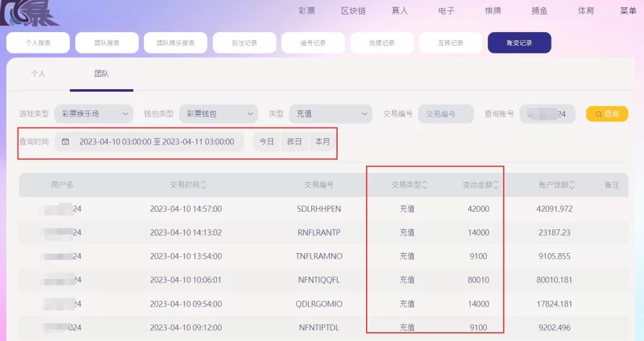
Task: Select the 账变记录 tab
Action: (x=519, y=43)
